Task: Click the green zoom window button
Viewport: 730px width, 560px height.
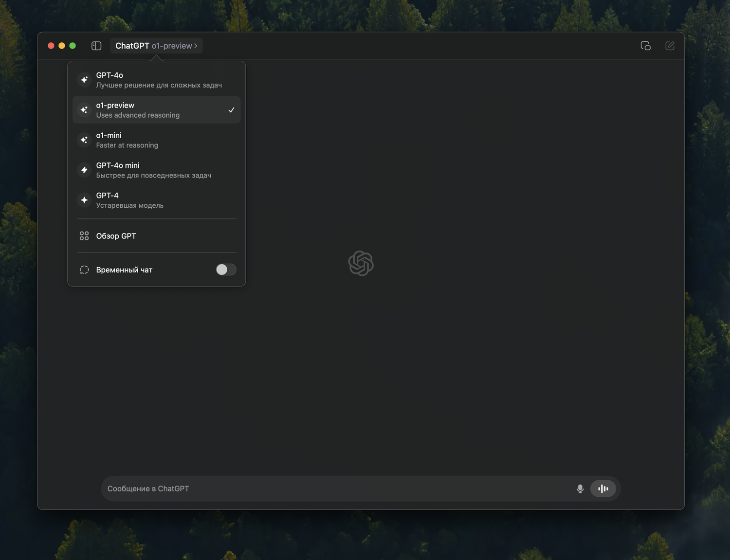Action: (x=73, y=46)
